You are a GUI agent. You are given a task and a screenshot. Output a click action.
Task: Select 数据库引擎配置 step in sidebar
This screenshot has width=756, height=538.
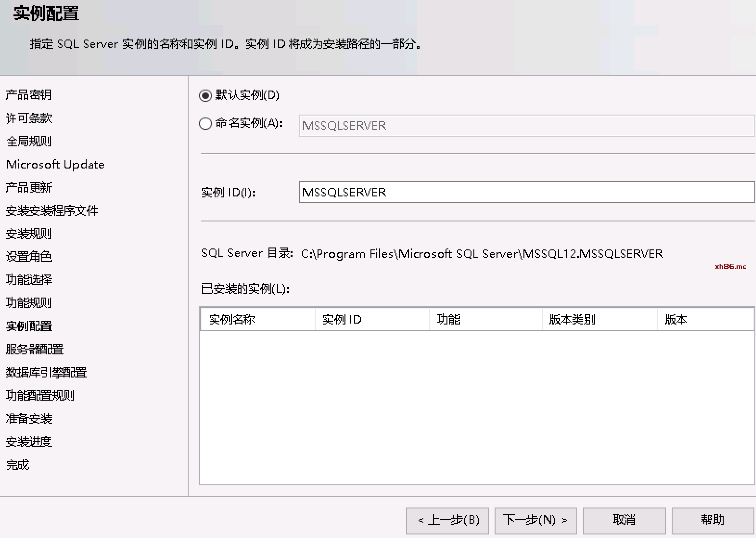[x=46, y=372]
